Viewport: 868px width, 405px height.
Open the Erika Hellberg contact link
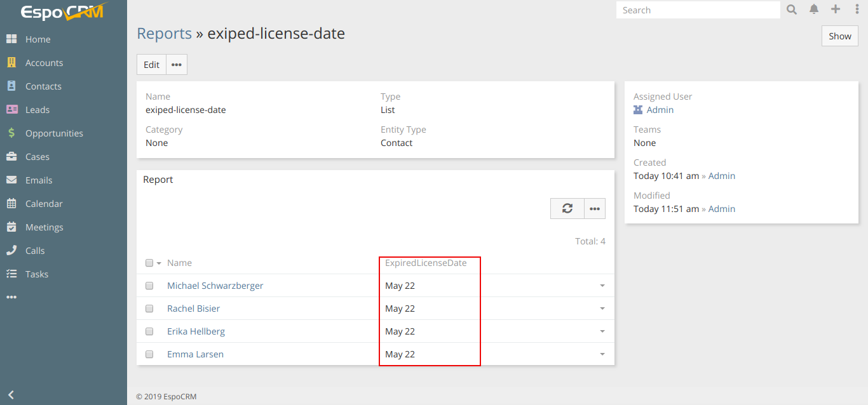[196, 331]
